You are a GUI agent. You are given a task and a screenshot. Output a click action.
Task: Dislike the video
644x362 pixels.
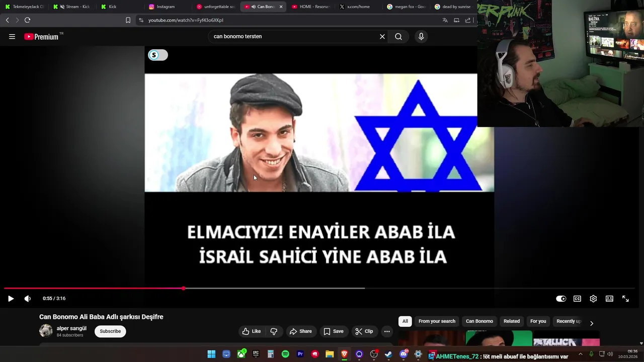274,331
